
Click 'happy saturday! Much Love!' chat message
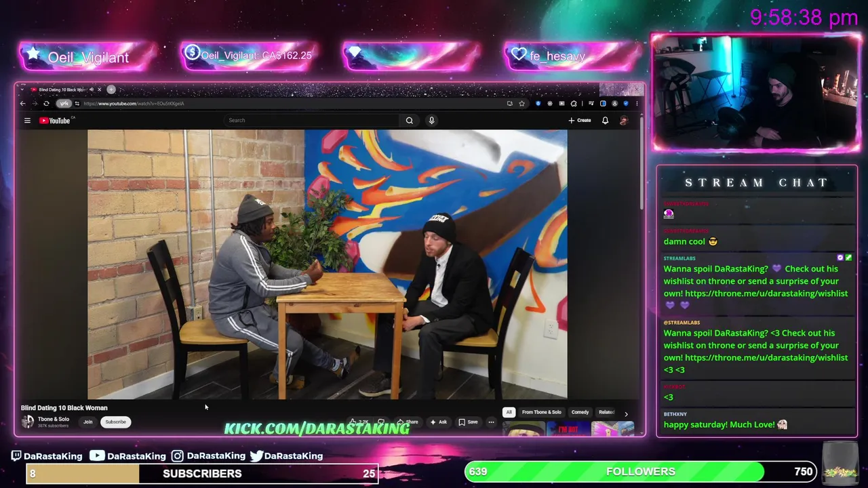pos(725,425)
